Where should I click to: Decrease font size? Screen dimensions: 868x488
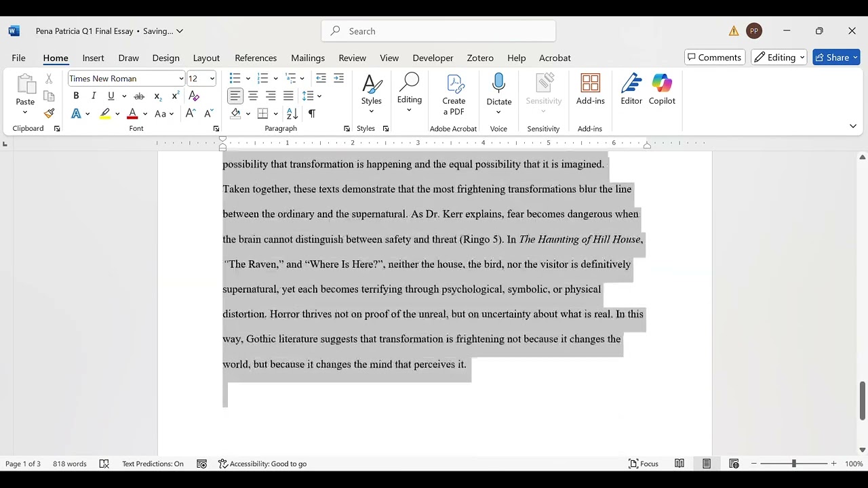click(x=208, y=113)
